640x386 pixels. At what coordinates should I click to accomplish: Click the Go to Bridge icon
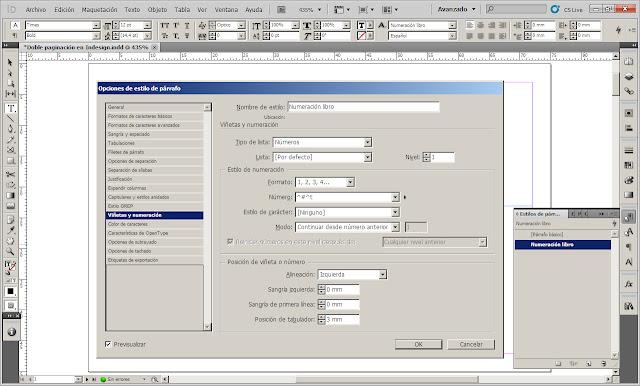pos(281,9)
